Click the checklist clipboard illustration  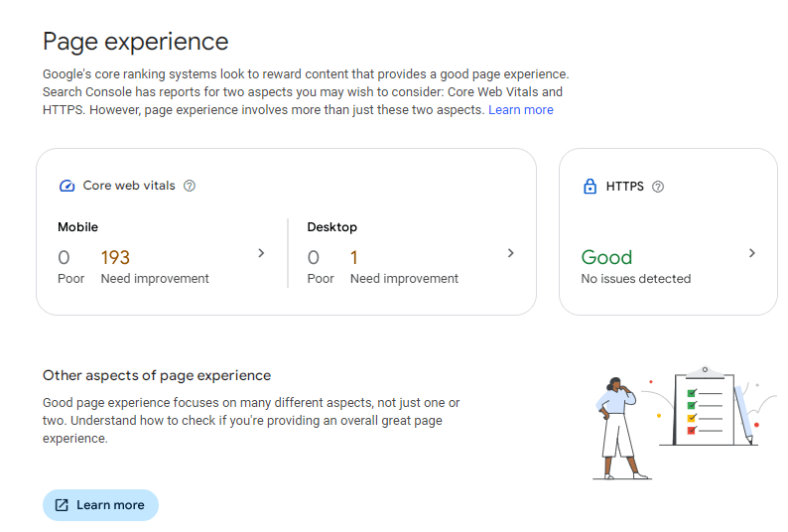[x=706, y=406]
